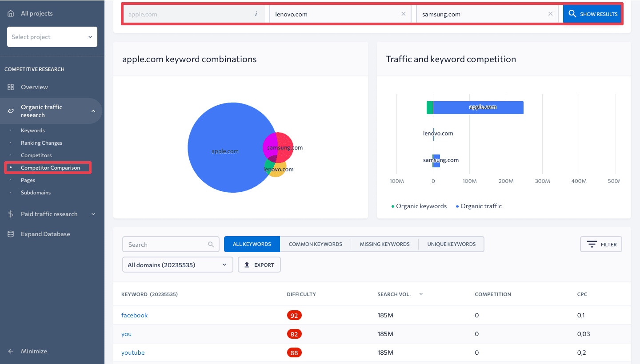The height and width of the screenshot is (364, 640).
Task: Open Keywords submenu item
Action: [33, 131]
